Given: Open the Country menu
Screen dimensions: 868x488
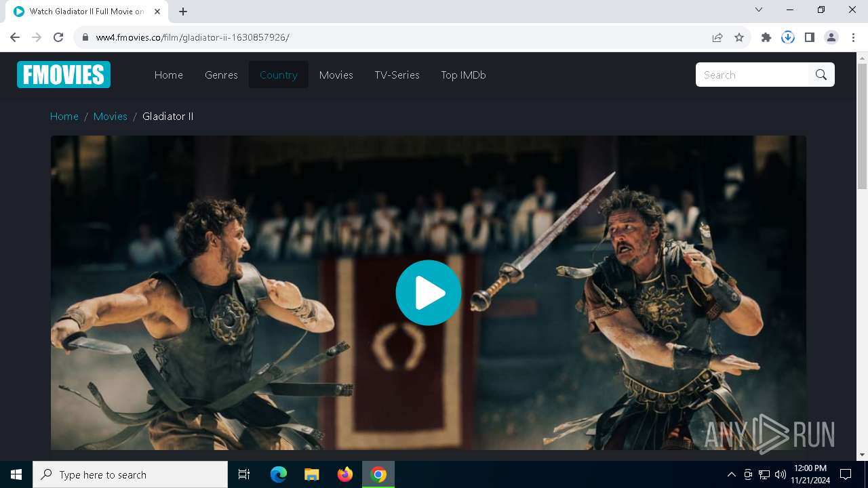Looking at the screenshot, I should click(279, 75).
